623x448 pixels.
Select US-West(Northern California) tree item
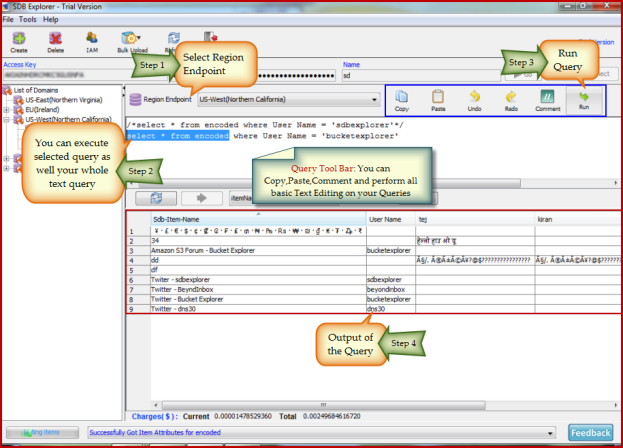[68, 119]
